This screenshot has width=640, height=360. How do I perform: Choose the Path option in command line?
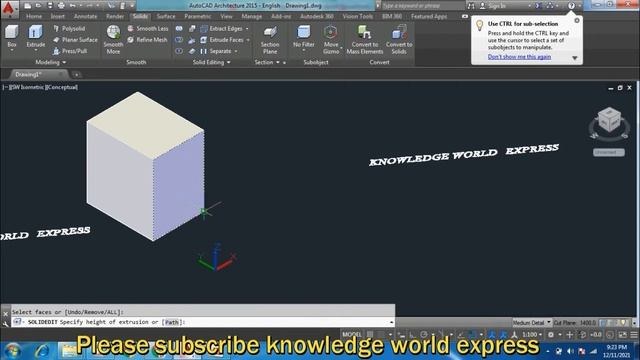[172, 322]
